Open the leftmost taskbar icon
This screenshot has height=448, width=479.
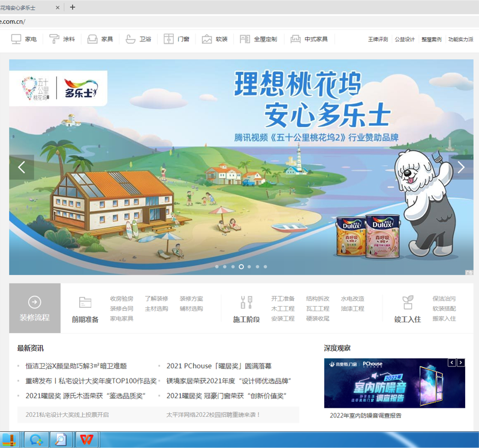(10, 440)
